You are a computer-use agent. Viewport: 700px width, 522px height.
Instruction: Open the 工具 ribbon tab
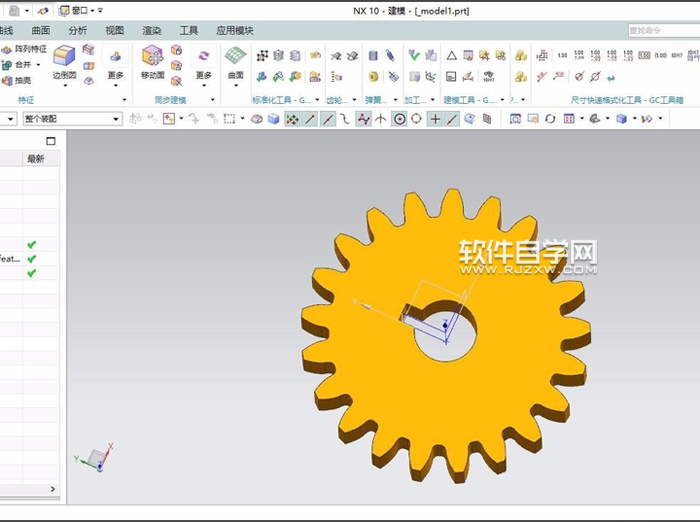pos(188,30)
